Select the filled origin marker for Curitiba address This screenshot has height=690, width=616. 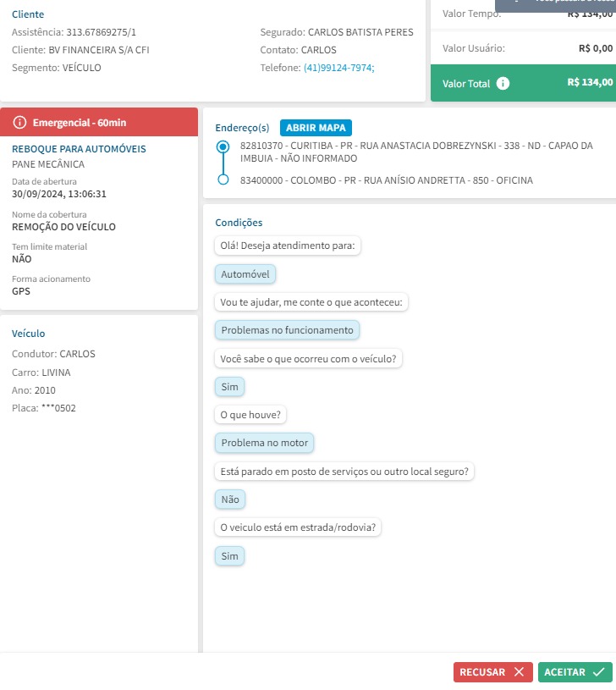(223, 147)
